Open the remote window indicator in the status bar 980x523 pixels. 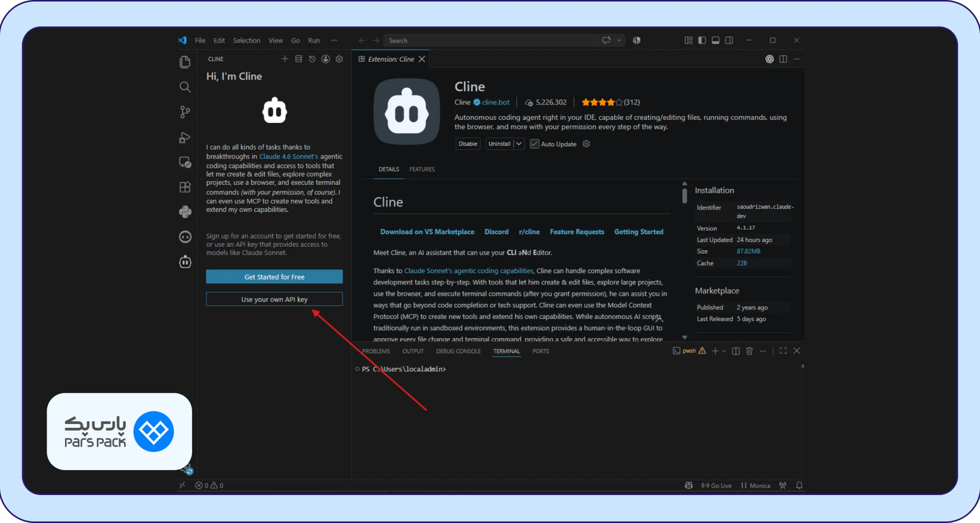[x=182, y=485]
